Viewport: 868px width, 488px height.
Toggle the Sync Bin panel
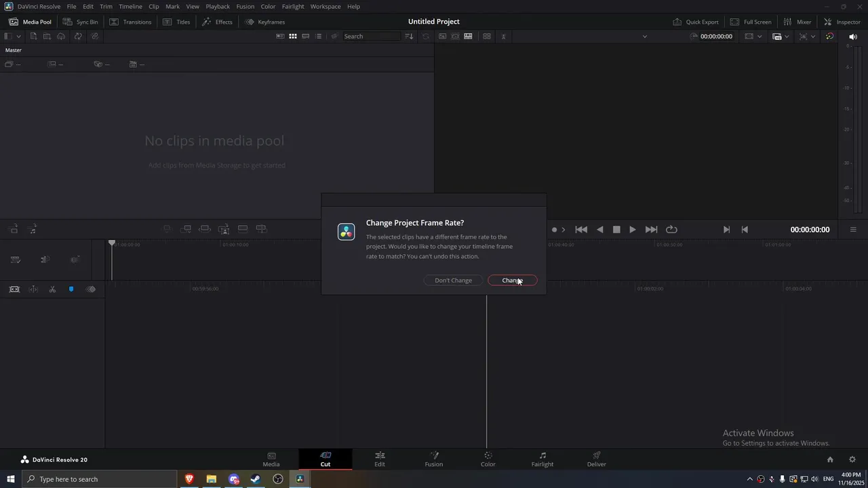(81, 22)
